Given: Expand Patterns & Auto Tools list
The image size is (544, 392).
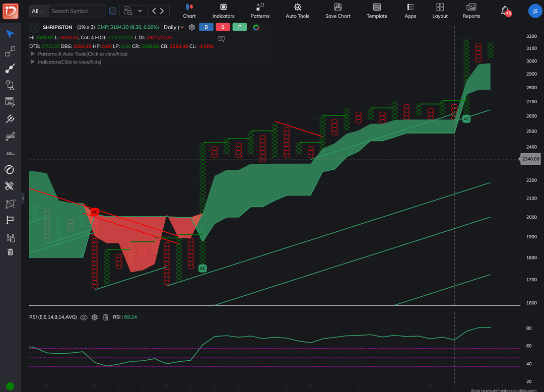Looking at the screenshot, I should point(33,54).
